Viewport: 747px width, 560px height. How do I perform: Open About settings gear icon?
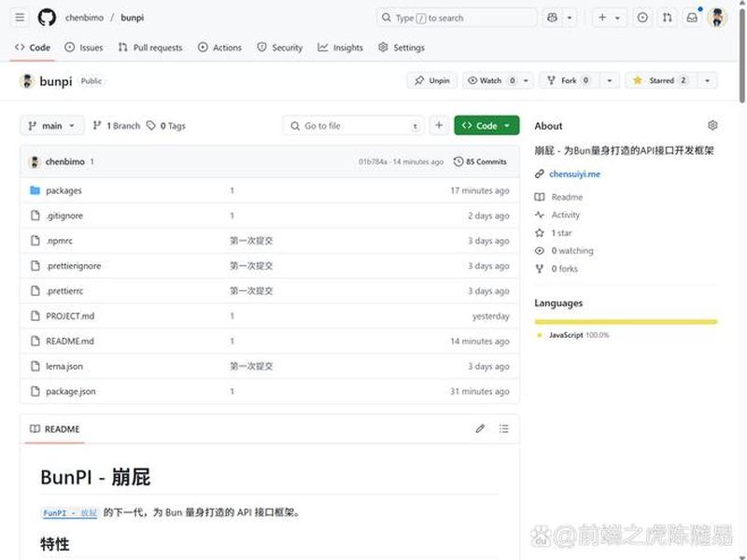712,125
